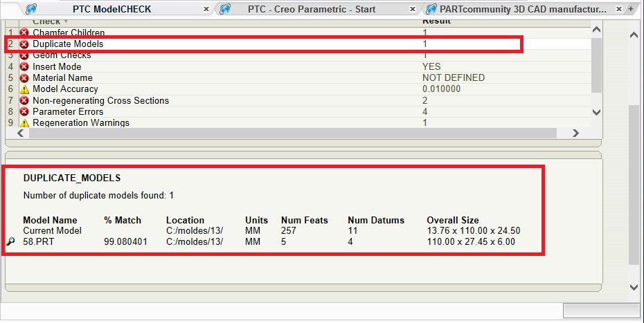Click the left arrow of the horizontal scrollbar
The height and width of the screenshot is (323, 644).
21,133
